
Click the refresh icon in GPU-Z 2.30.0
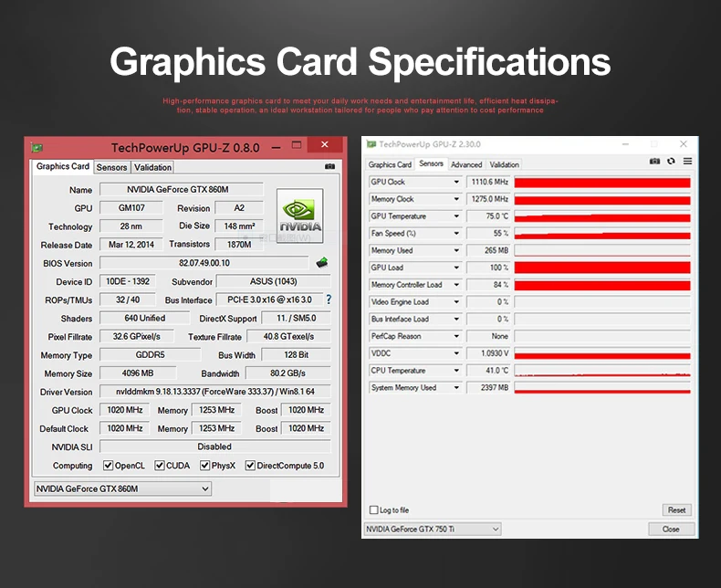[672, 161]
